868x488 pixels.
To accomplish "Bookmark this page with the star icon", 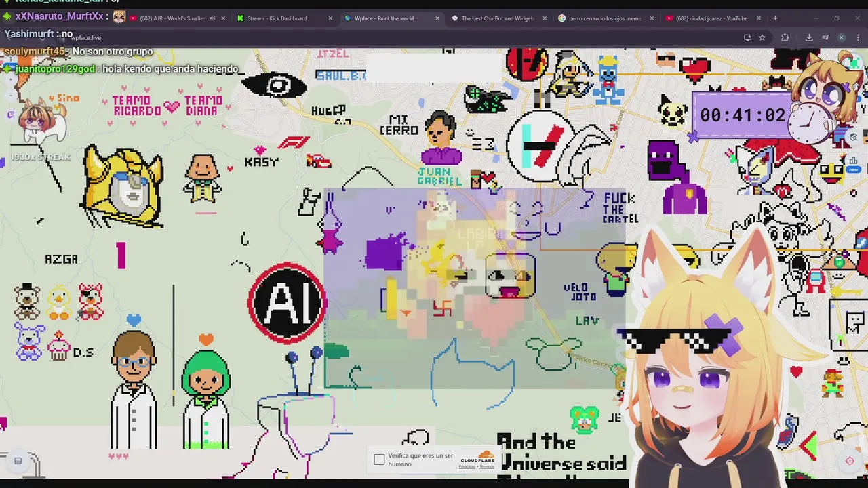I will [x=762, y=37].
